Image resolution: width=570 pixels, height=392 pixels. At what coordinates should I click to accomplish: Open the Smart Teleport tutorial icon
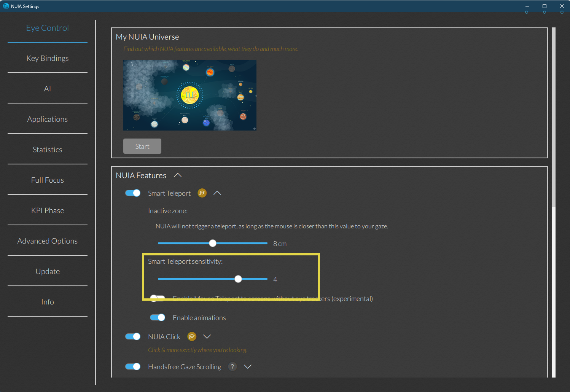tap(202, 193)
